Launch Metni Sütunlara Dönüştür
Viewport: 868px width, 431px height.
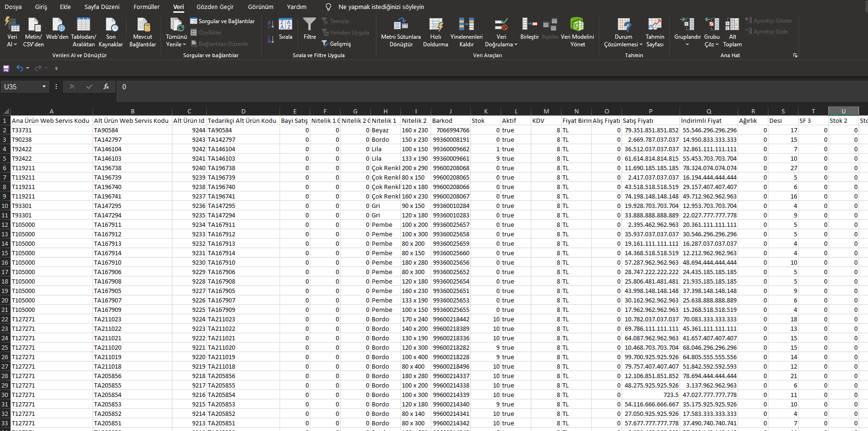(401, 32)
